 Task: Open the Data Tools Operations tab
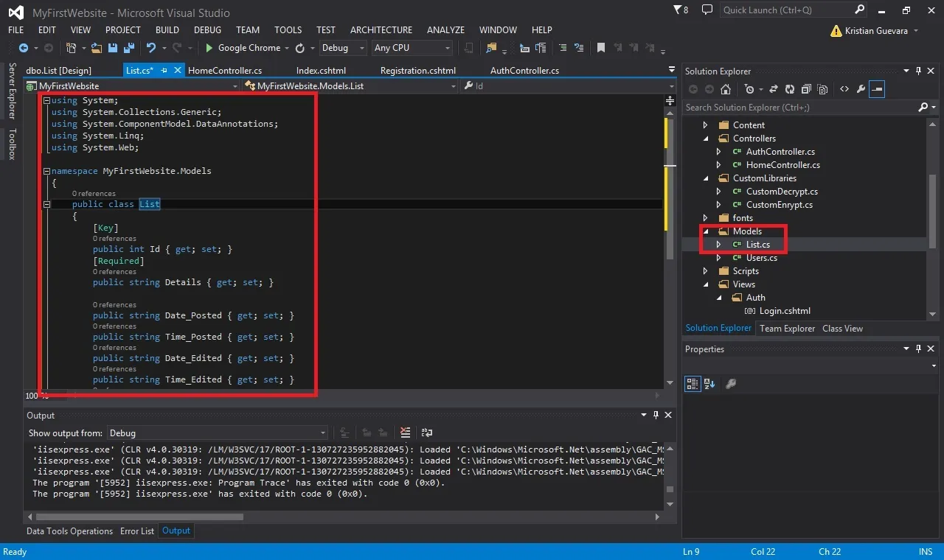click(69, 531)
